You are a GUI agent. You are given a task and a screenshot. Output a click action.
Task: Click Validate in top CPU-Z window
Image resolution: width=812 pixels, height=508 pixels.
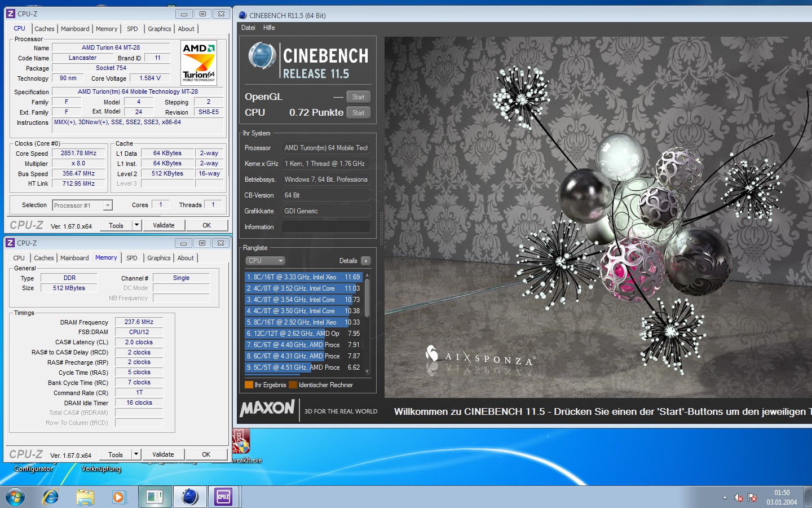point(164,225)
